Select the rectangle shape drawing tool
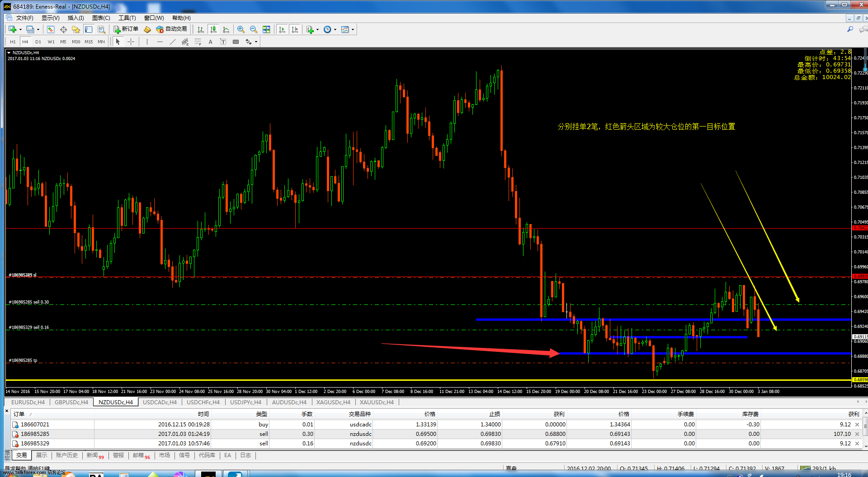This screenshot has width=868, height=477. pyautogui.click(x=236, y=42)
